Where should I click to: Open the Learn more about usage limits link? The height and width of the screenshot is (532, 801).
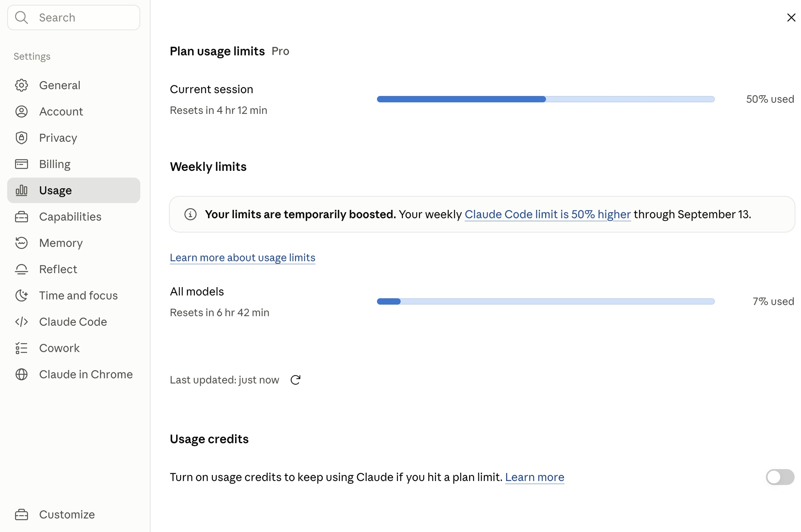(242, 258)
